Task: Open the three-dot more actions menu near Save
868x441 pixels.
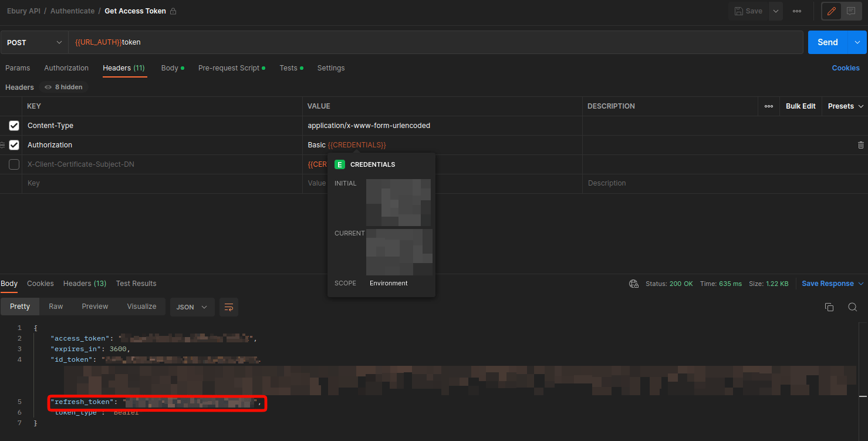Action: (797, 11)
